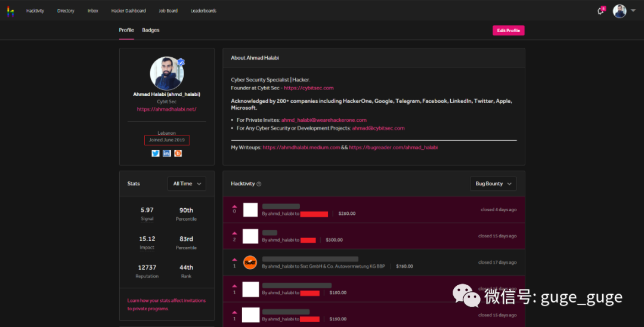
Task: Click the white program logo of $300.00 report
Action: point(250,236)
